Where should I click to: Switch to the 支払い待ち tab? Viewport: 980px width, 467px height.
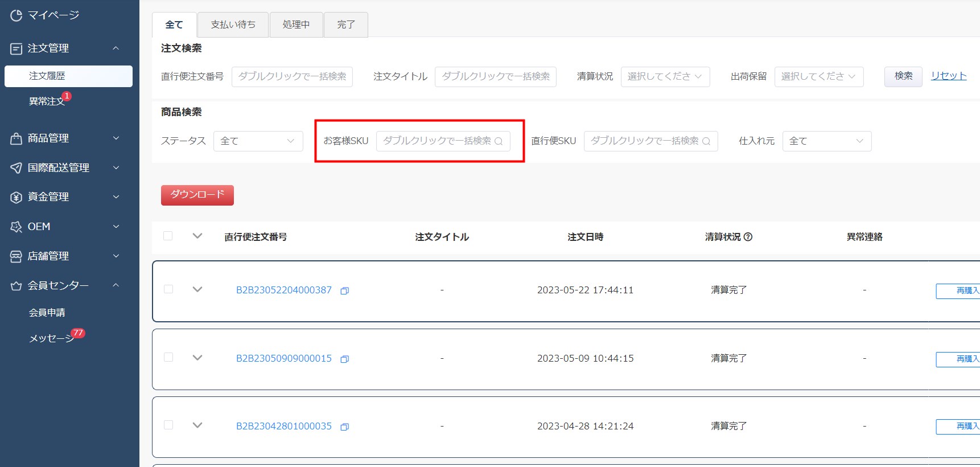point(233,25)
